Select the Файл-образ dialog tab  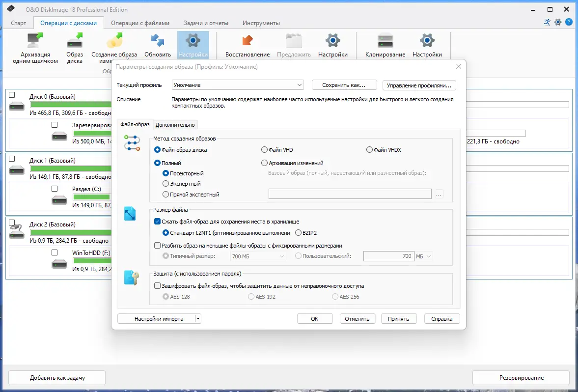pos(135,124)
